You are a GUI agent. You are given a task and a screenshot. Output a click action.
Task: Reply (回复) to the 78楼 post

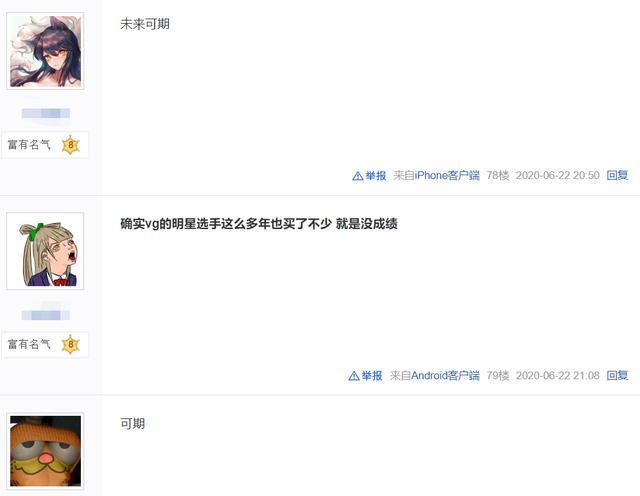click(x=617, y=176)
